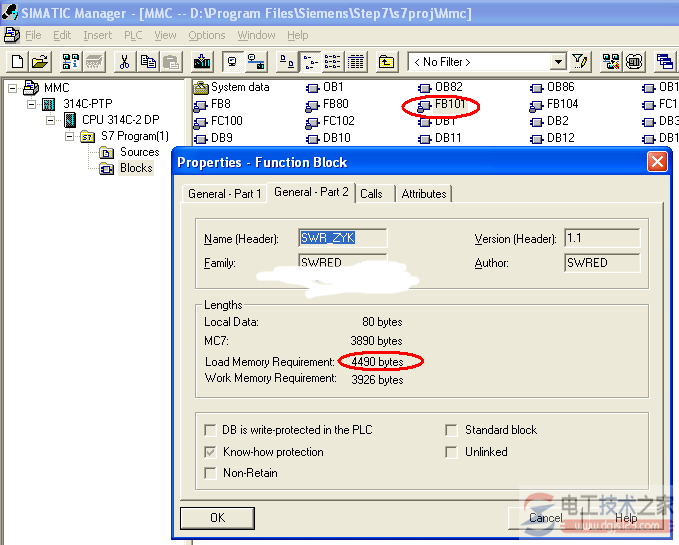The height and width of the screenshot is (545, 679).
Task: Click the Copy toolbar icon
Action: [149, 62]
